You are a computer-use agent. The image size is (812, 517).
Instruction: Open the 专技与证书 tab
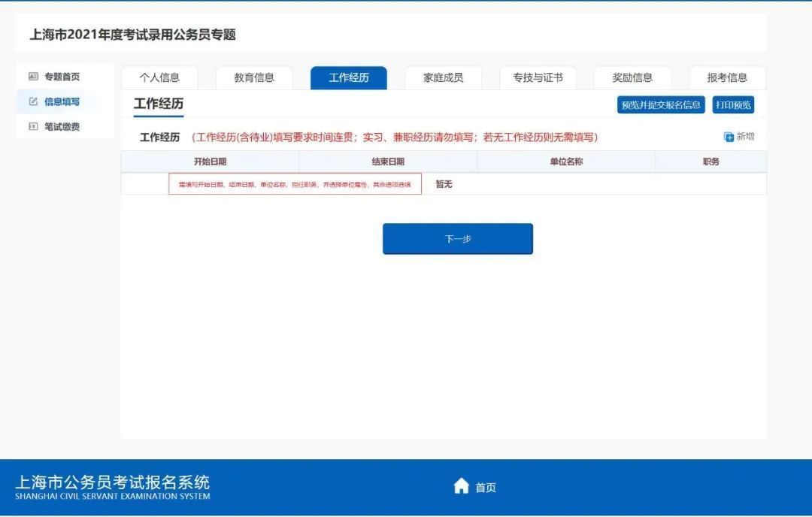(x=538, y=78)
